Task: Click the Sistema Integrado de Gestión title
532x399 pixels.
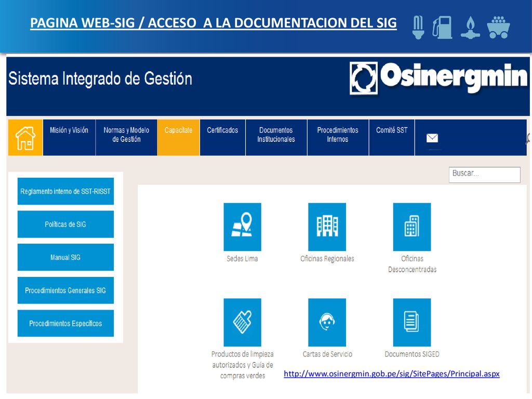Action: point(100,79)
